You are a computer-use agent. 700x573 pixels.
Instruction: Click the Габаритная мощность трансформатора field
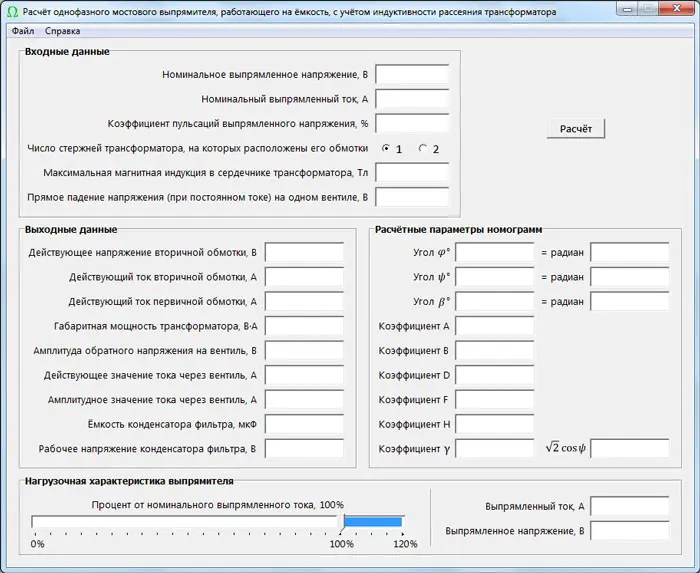click(304, 326)
